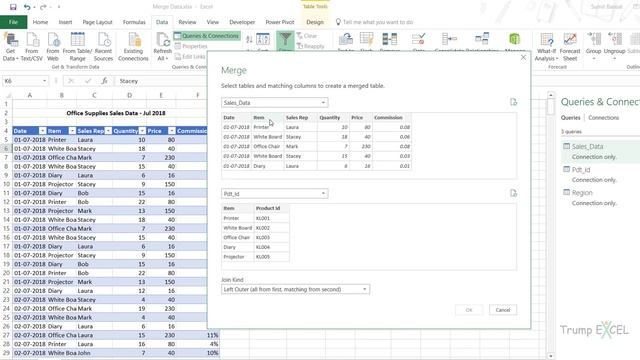This screenshot has width=640, height=360.
Task: Open the Item column filter dropdown
Action: pyautogui.click(x=72, y=131)
